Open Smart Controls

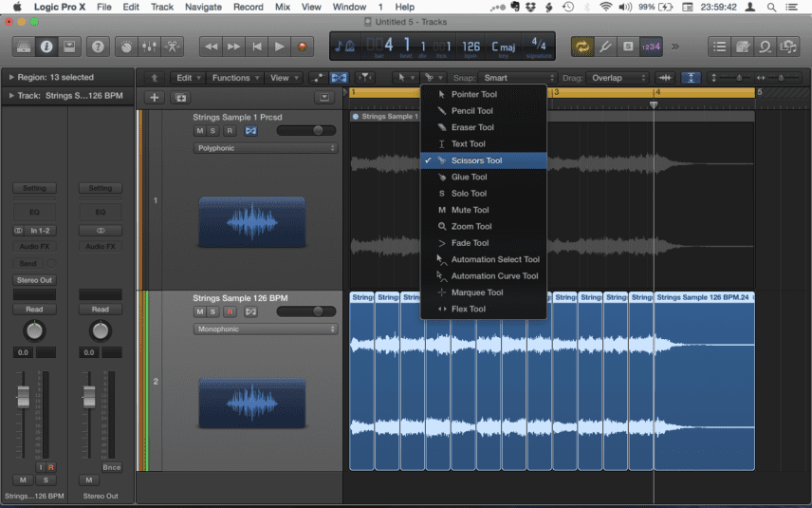point(126,47)
